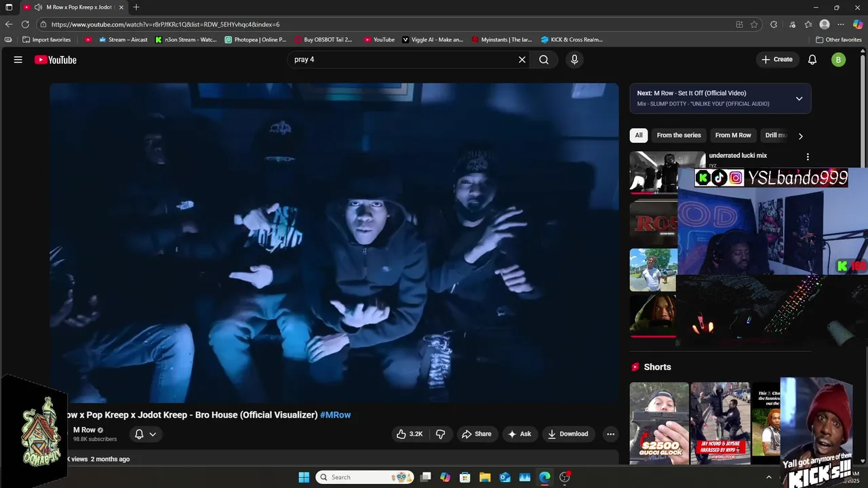Expand the subscription notification options chevron
The width and height of the screenshot is (868, 488).
click(153, 434)
